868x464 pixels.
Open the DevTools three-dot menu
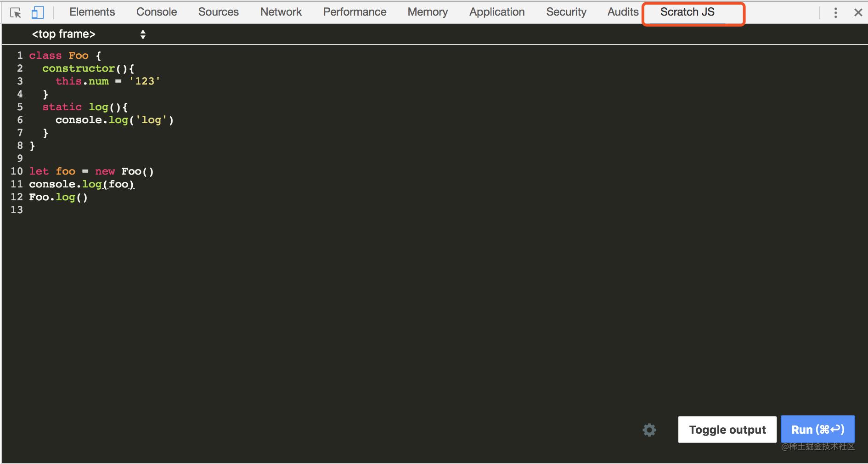click(836, 12)
